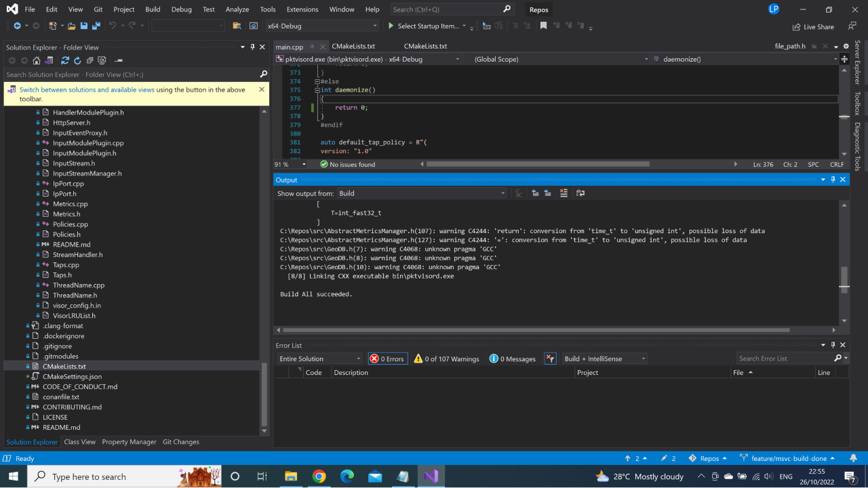Screen dimensions: 868x488
Task: Start debugging with the green run arrow
Action: pos(390,26)
